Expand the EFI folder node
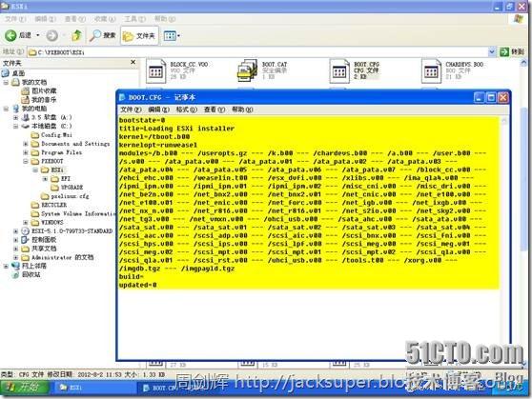The image size is (532, 399). click(x=45, y=179)
